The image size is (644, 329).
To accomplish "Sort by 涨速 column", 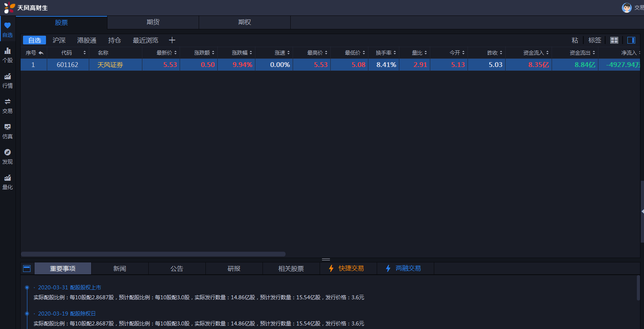I will click(274, 53).
